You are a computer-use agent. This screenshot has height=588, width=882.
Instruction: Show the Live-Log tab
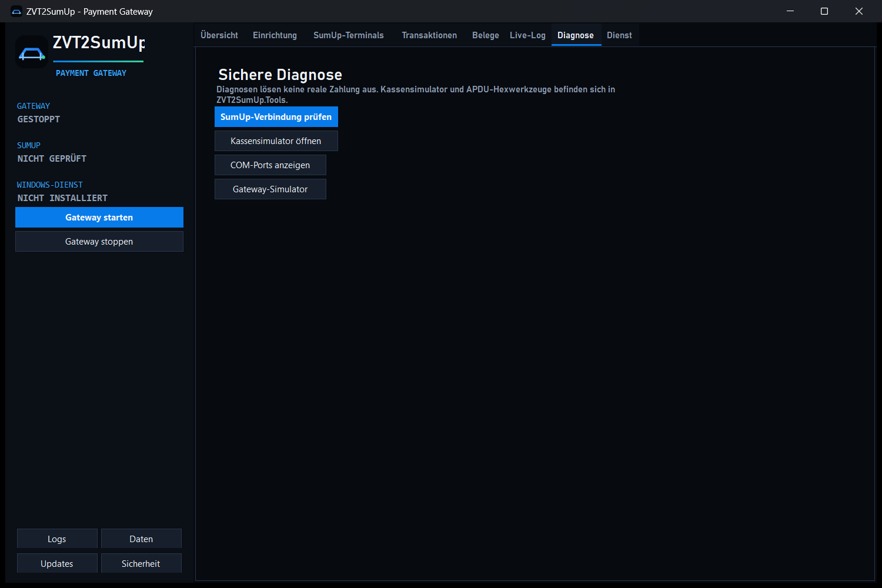(527, 35)
